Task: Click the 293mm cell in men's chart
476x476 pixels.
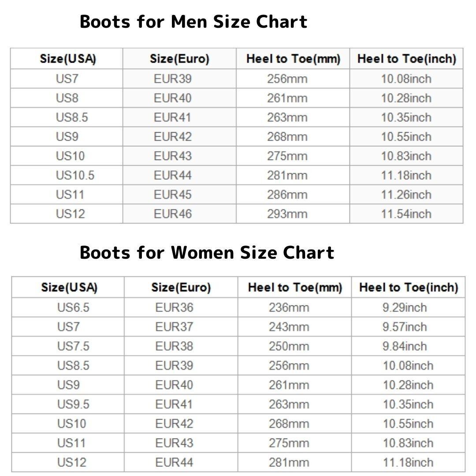Action: pyautogui.click(x=287, y=214)
